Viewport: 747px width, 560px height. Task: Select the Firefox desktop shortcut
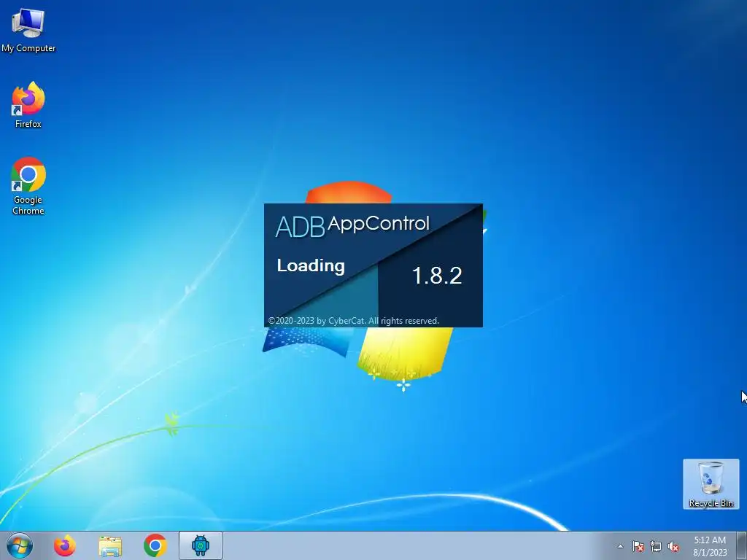tap(28, 104)
